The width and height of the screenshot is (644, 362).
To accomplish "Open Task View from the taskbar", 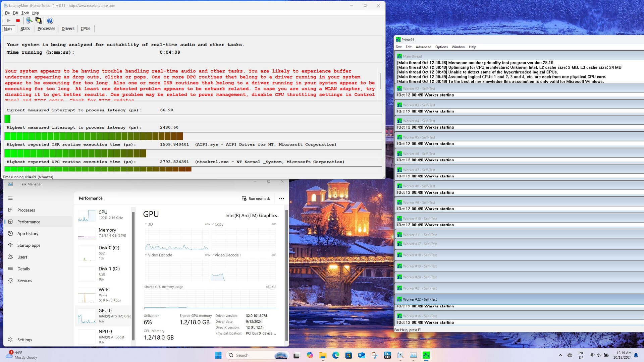I will click(296, 355).
